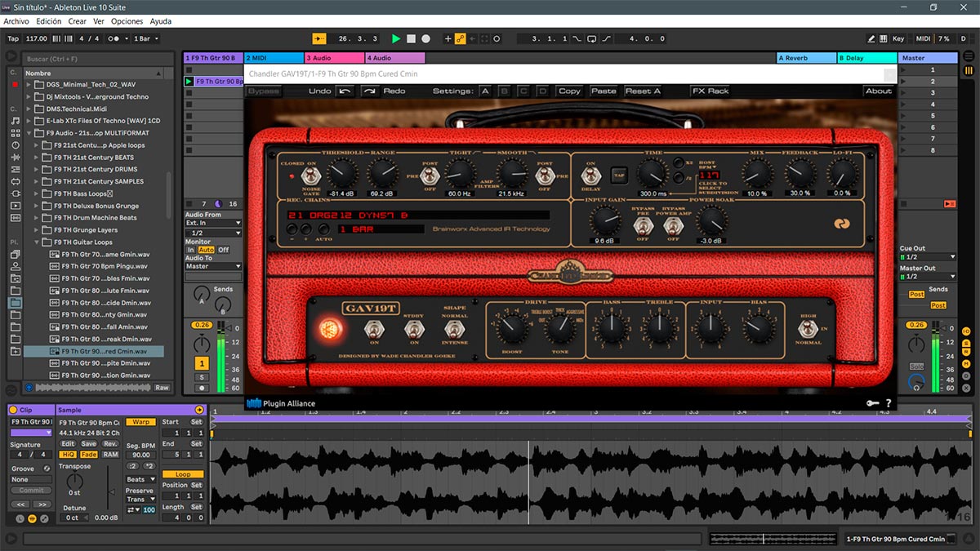Image resolution: width=980 pixels, height=551 pixels.
Task: Expand the F9 TH 21st Century BEATS folder
Action: [38, 158]
